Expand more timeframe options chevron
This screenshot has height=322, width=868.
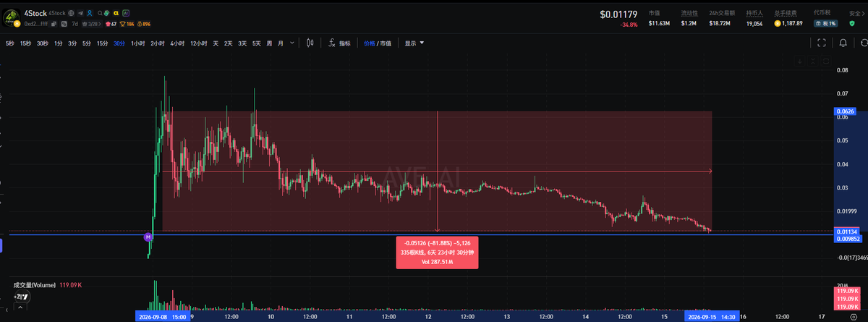click(292, 43)
